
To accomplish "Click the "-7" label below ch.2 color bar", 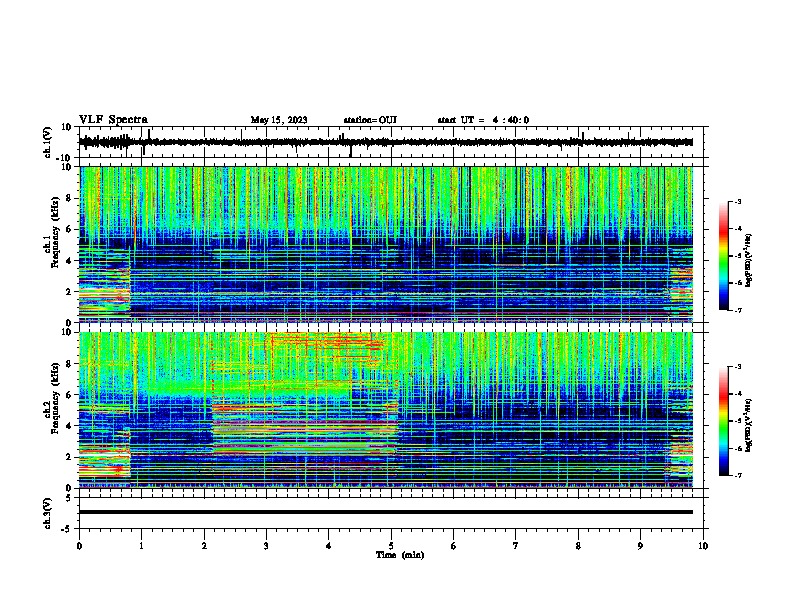I will pos(738,476).
